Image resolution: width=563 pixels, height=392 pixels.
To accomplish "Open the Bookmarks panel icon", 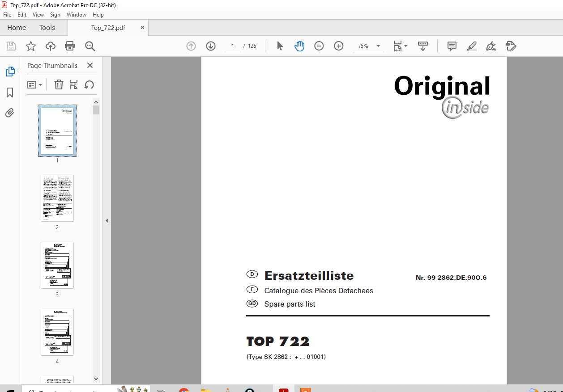I will [x=10, y=93].
